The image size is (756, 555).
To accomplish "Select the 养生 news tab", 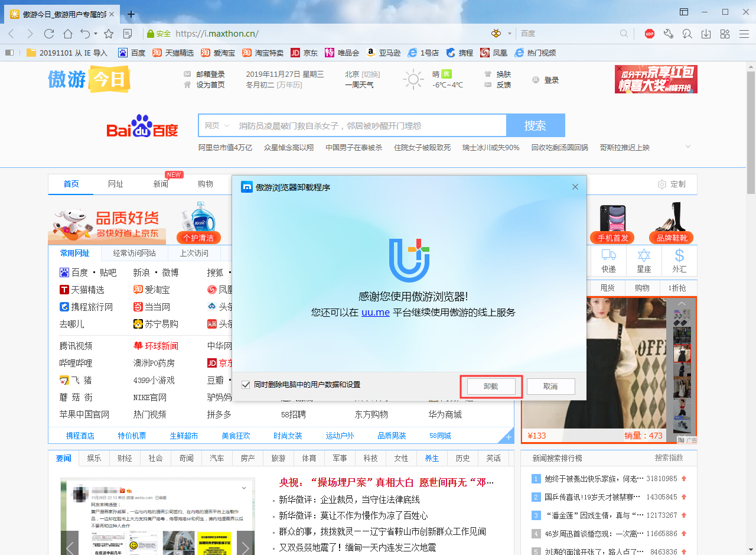I will pos(432,458).
